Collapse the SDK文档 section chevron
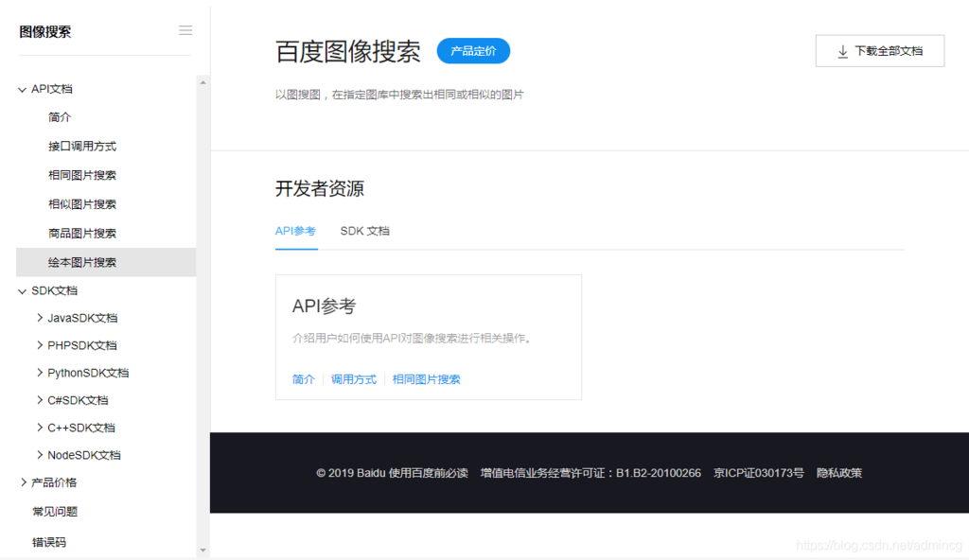969x560 pixels. coord(23,291)
